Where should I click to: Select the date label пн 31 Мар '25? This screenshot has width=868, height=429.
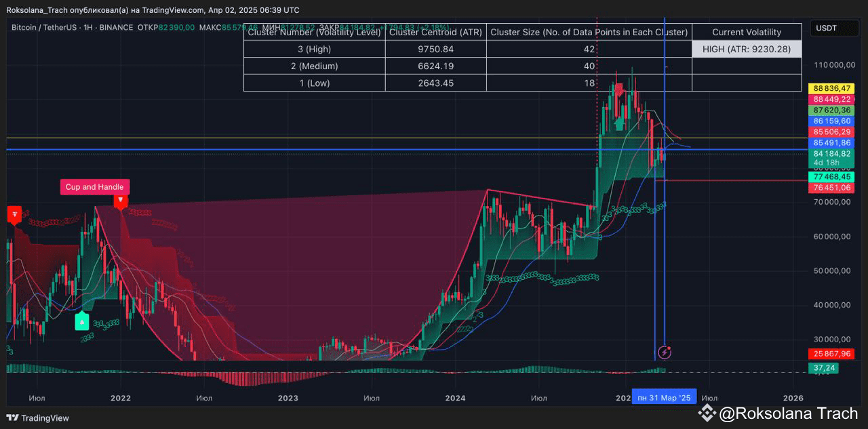click(x=664, y=397)
